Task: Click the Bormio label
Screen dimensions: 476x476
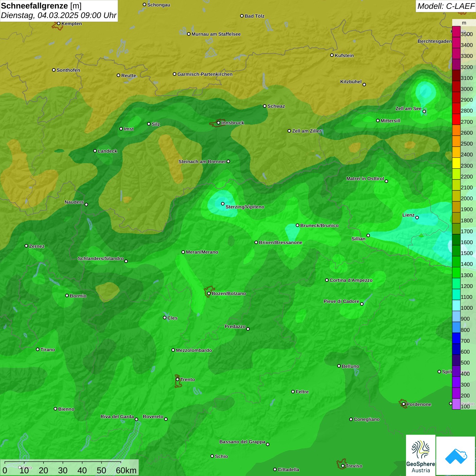Action: point(78,296)
